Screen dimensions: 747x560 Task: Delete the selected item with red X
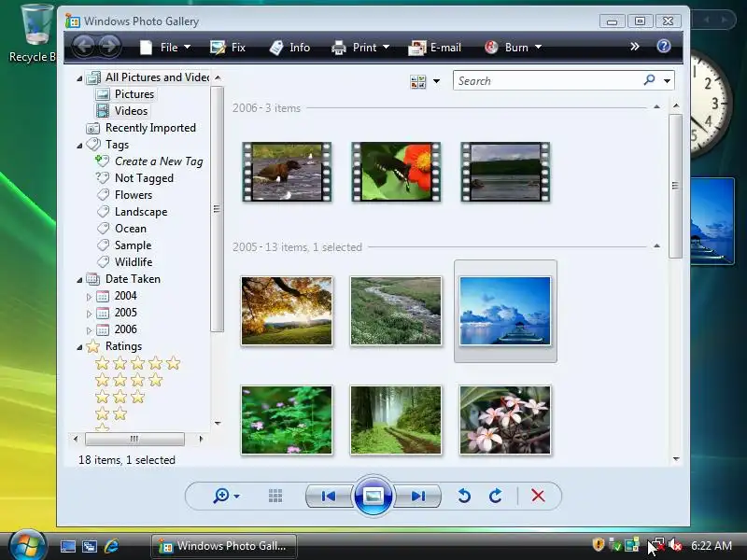(538, 496)
